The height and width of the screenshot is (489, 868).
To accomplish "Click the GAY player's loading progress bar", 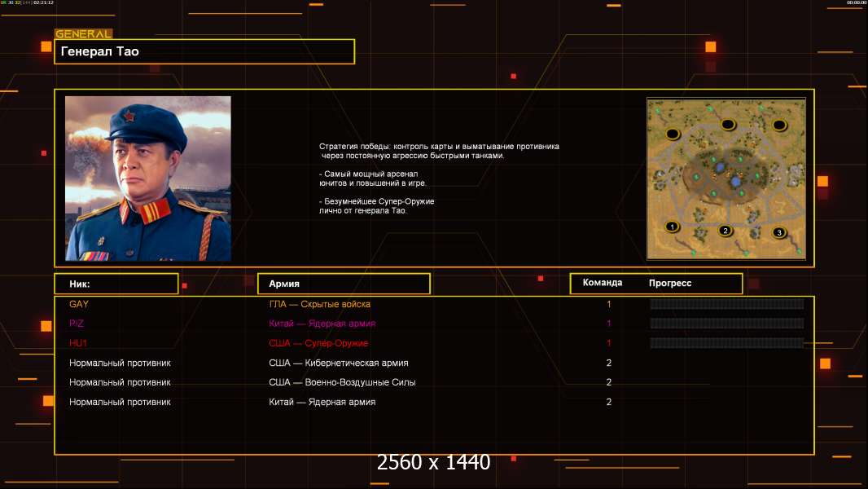I will (727, 303).
